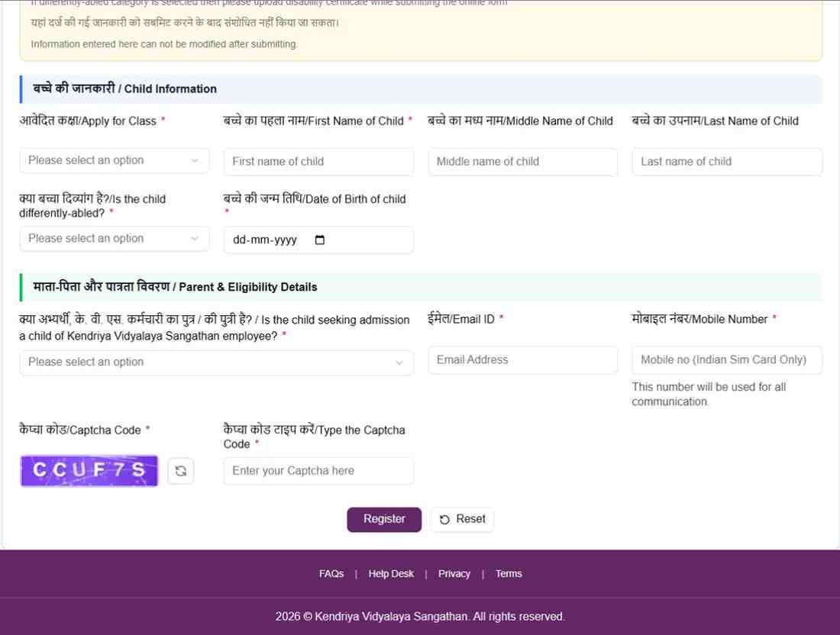
Task: Visit the Privacy footer link
Action: 454,574
